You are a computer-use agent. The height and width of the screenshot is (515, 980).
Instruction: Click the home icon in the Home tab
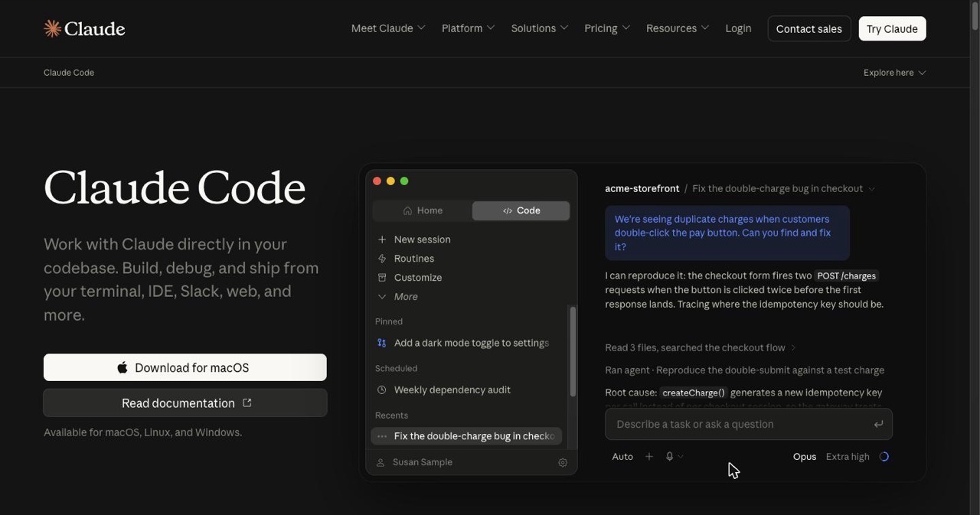407,210
